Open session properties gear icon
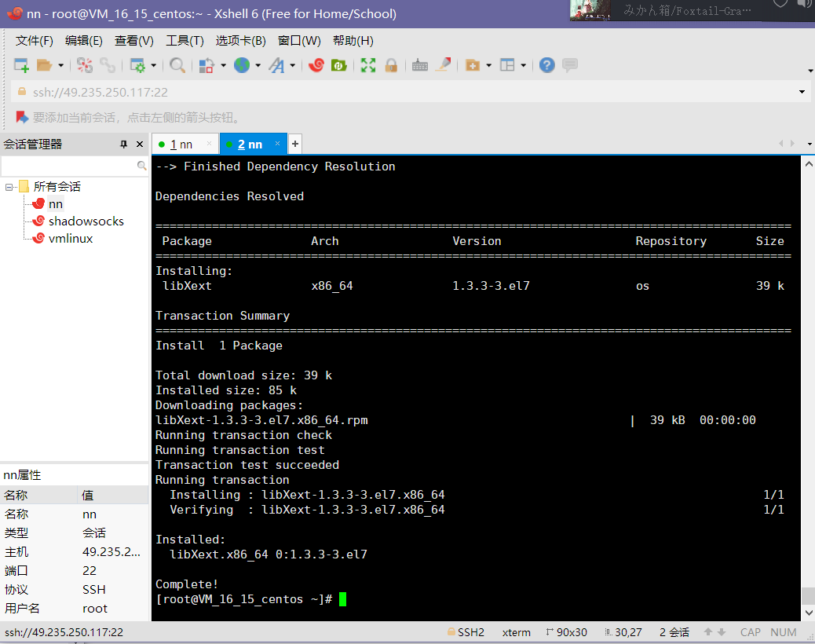Viewport: 815px width, 644px height. (137, 65)
